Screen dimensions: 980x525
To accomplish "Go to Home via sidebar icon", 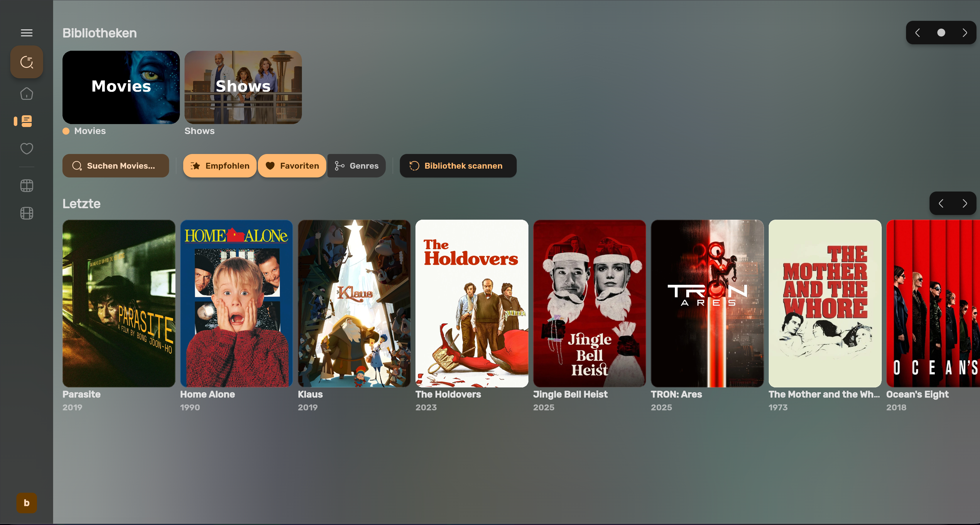I will (27, 94).
